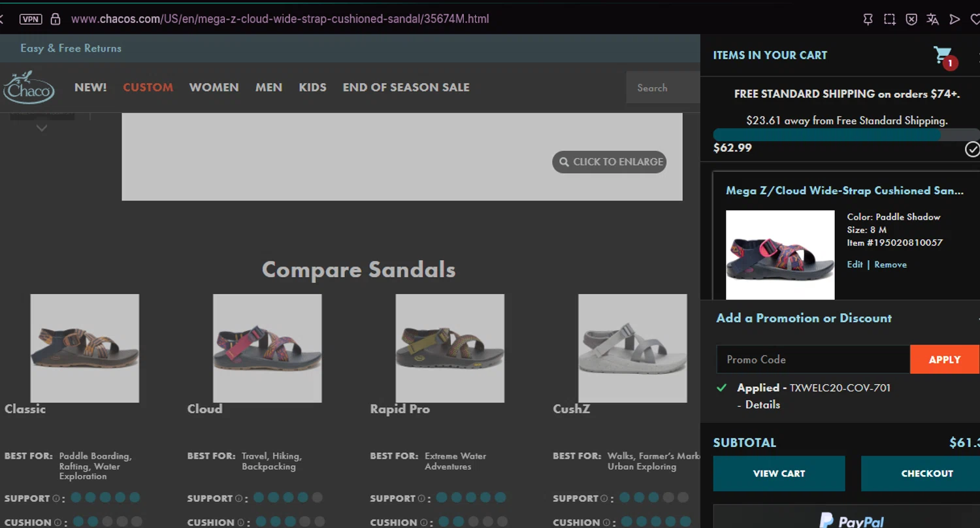
Task: Click the Classic heading text
Action: [x=25, y=409]
